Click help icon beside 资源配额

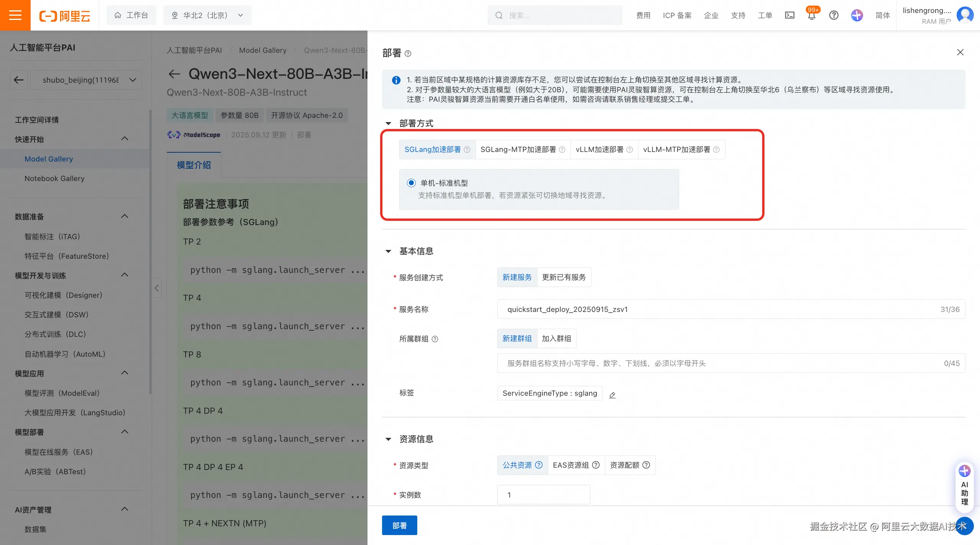(x=646, y=465)
